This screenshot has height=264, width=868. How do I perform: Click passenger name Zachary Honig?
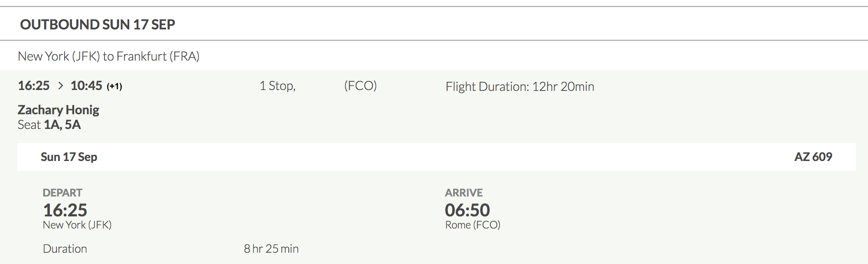(x=59, y=110)
